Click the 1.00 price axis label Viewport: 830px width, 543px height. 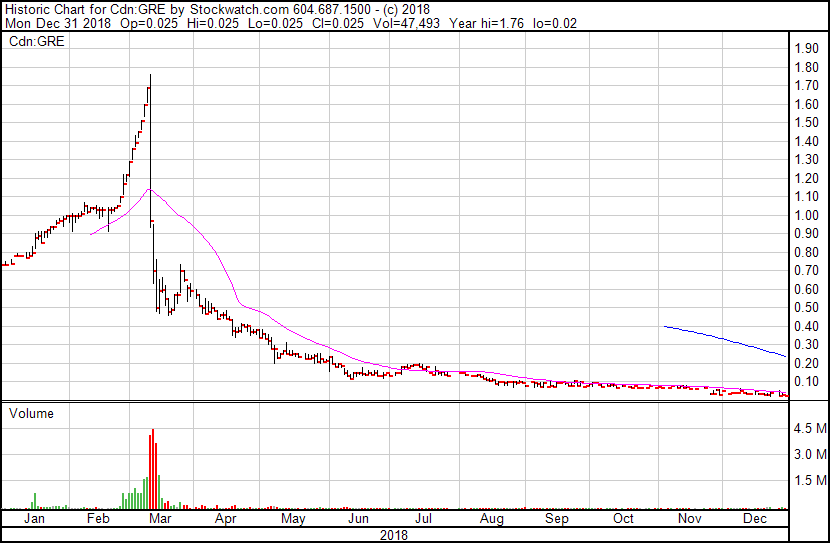point(807,215)
